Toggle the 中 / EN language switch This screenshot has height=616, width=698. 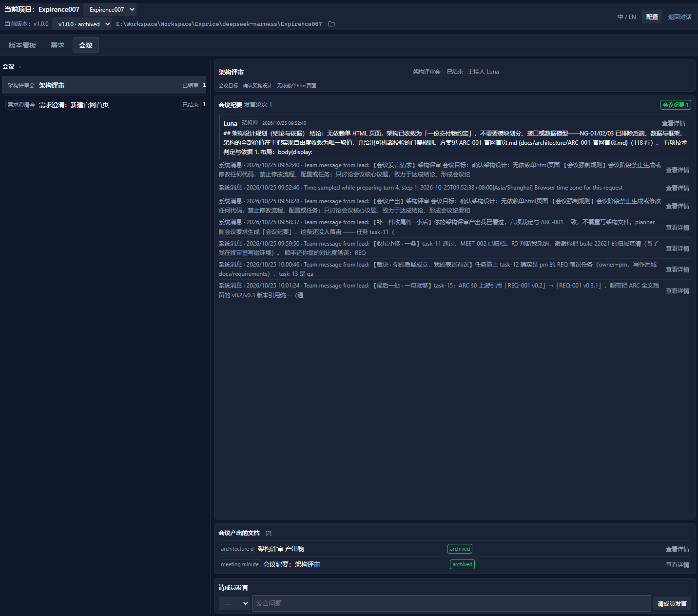tap(626, 17)
